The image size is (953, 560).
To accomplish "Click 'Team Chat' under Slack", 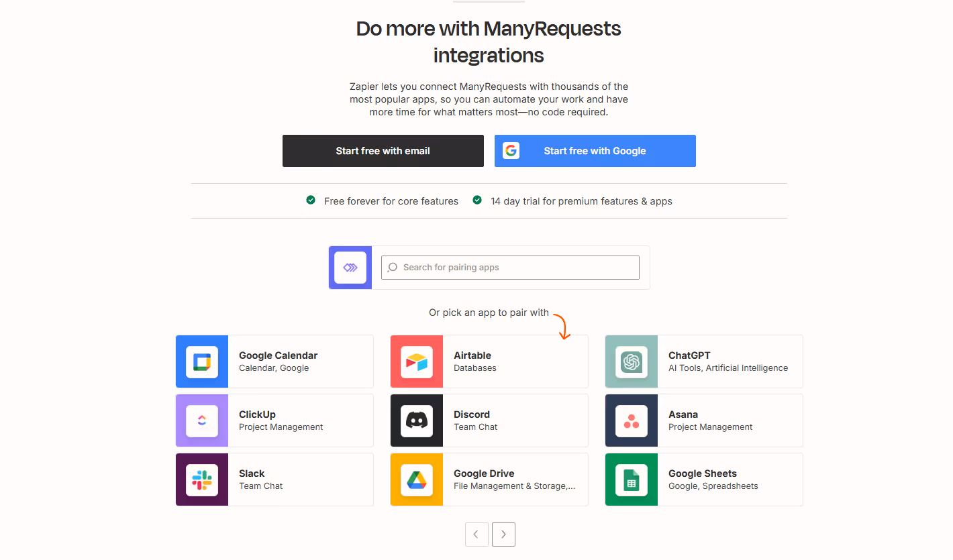I will 261,486.
